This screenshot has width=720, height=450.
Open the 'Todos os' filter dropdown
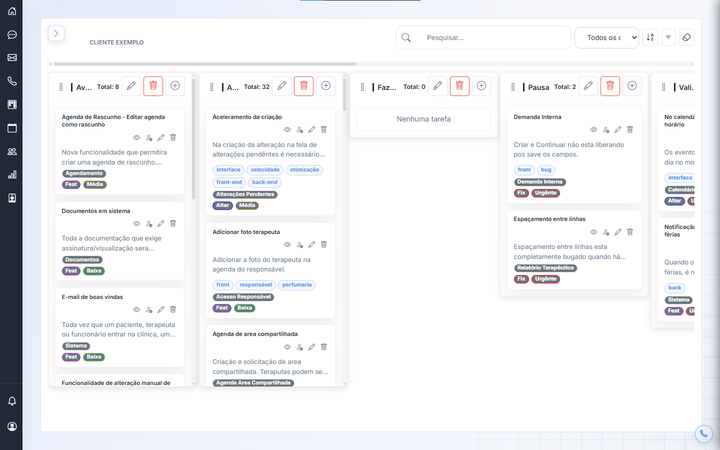607,38
